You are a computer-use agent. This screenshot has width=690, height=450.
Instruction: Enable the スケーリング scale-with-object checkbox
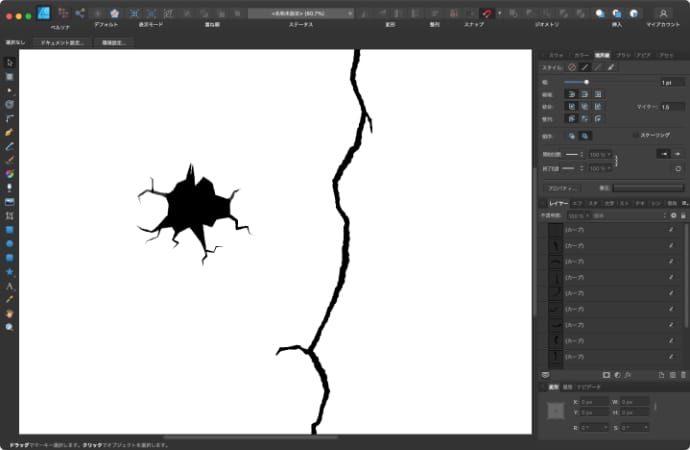pyautogui.click(x=635, y=133)
